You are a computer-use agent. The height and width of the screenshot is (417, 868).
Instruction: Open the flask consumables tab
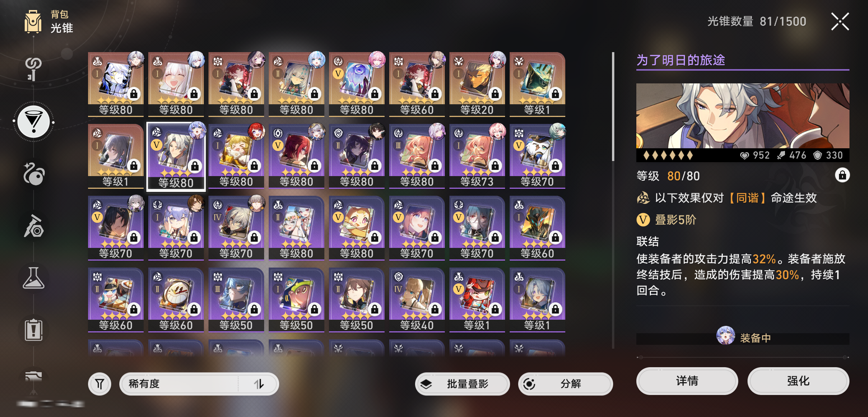tap(34, 278)
